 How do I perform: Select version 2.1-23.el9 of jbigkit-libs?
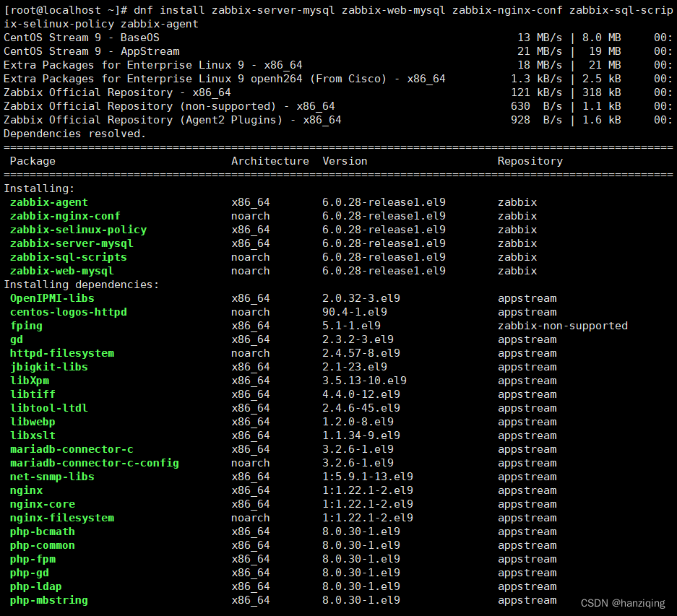pyautogui.click(x=355, y=367)
